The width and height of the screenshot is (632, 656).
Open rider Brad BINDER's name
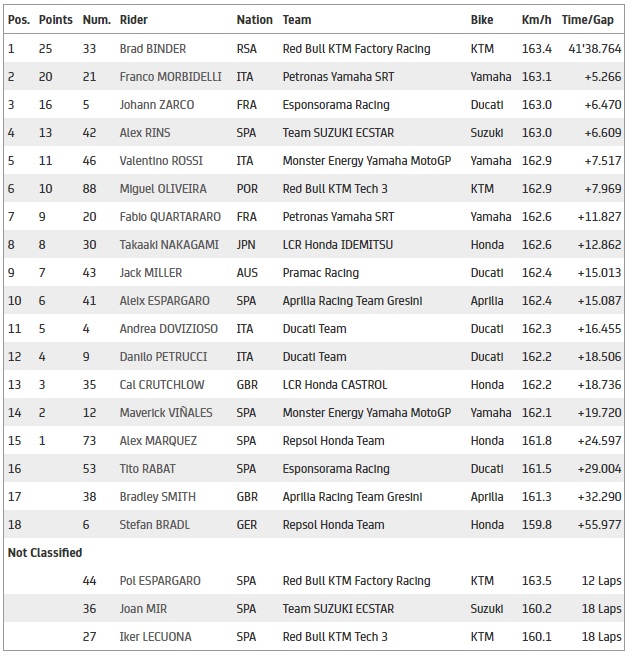(152, 48)
